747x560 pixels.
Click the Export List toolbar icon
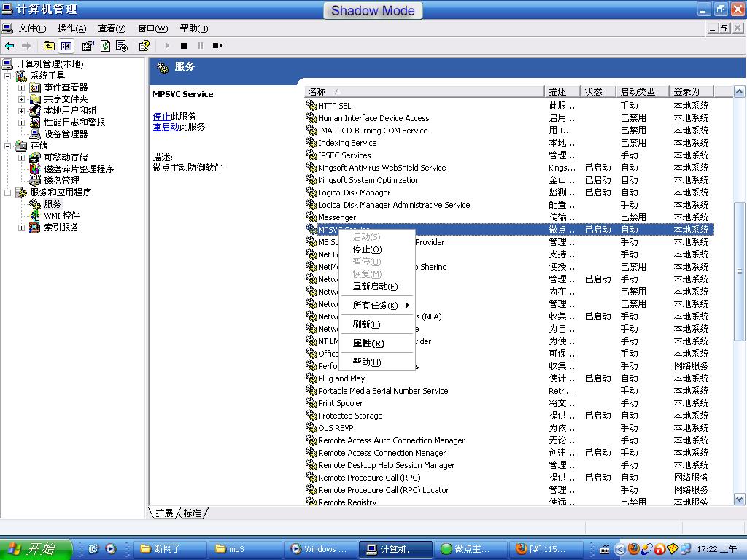click(122, 46)
